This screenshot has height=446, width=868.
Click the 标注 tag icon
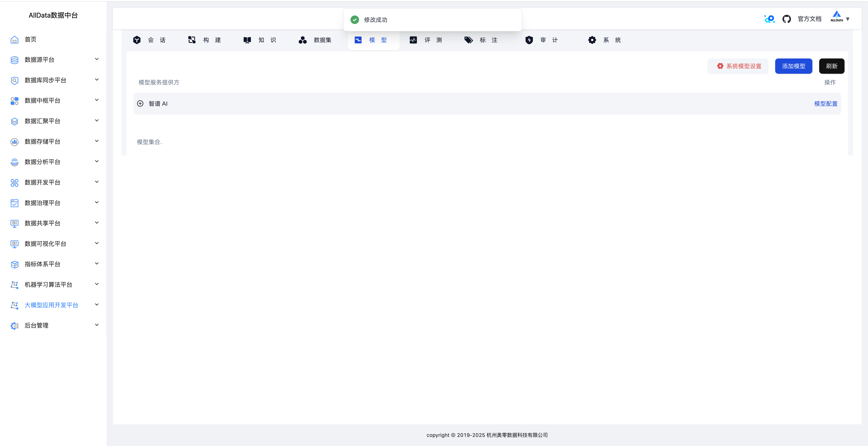click(468, 40)
